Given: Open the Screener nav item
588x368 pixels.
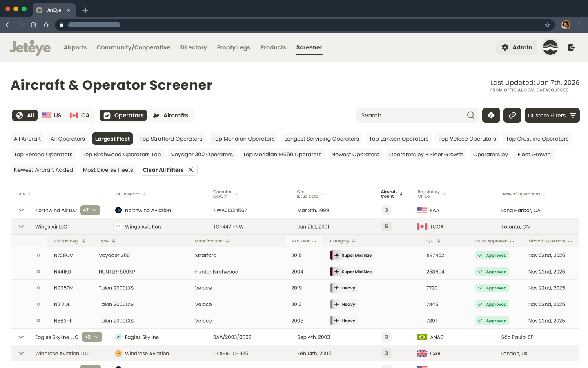Looking at the screenshot, I should coord(309,47).
